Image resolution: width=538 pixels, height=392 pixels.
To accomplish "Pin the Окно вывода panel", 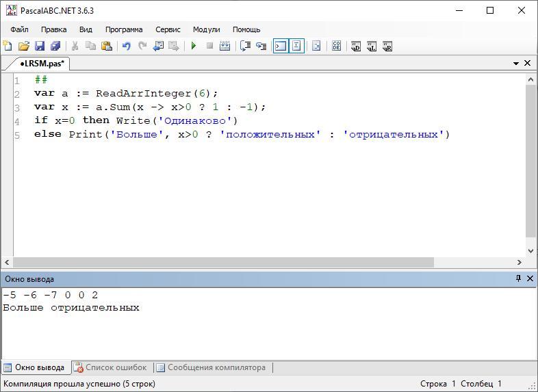I will pyautogui.click(x=518, y=278).
